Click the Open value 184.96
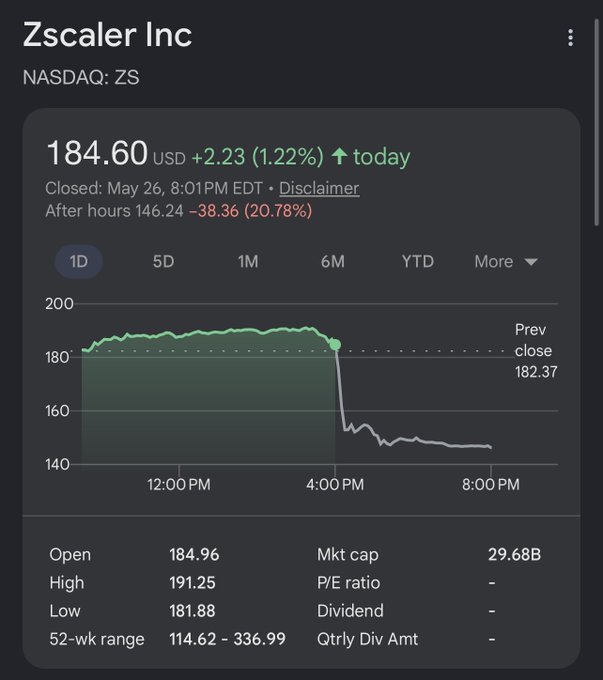Viewport: 603px width, 680px height. 194,554
